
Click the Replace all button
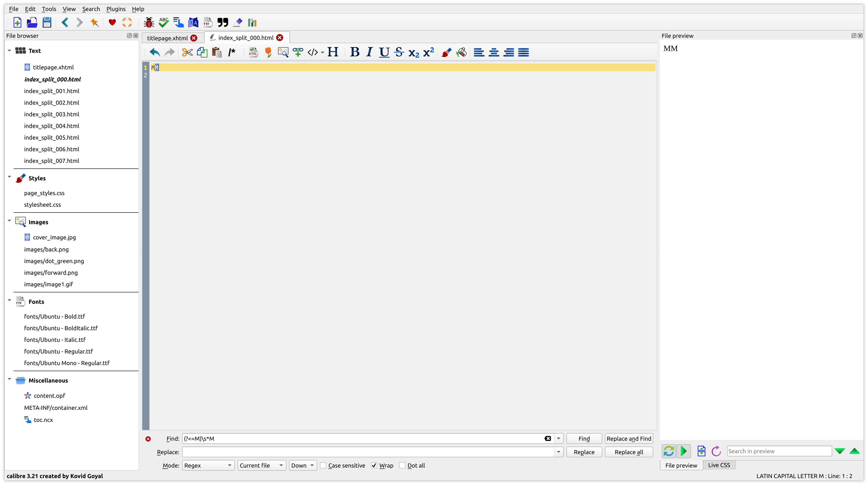click(628, 452)
